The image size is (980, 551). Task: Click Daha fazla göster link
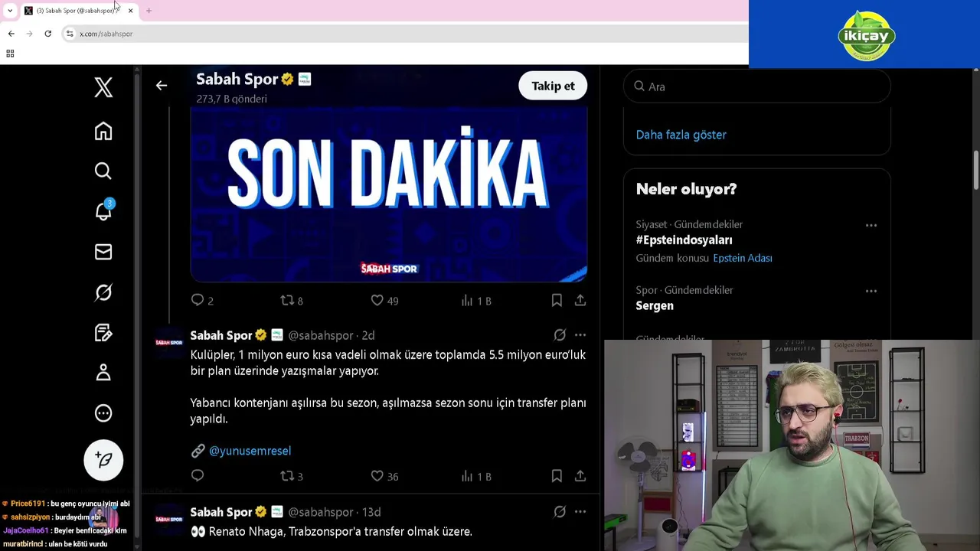point(681,135)
